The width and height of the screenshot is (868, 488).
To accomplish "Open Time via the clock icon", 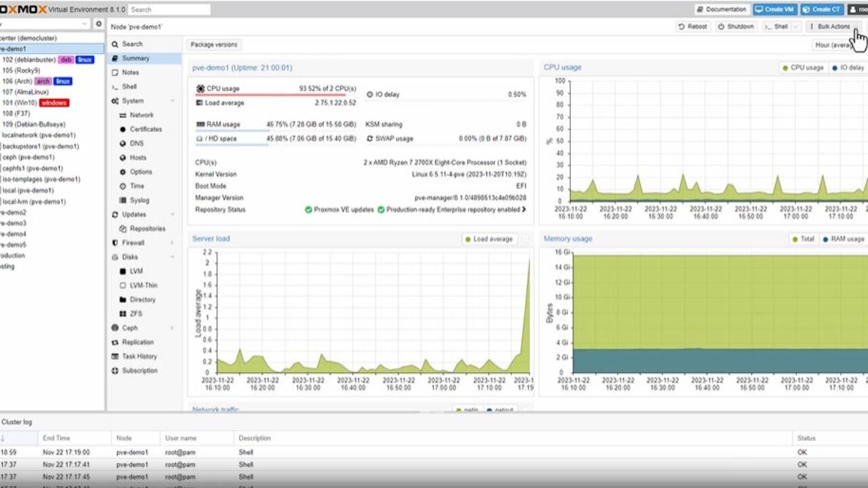I will click(x=123, y=186).
